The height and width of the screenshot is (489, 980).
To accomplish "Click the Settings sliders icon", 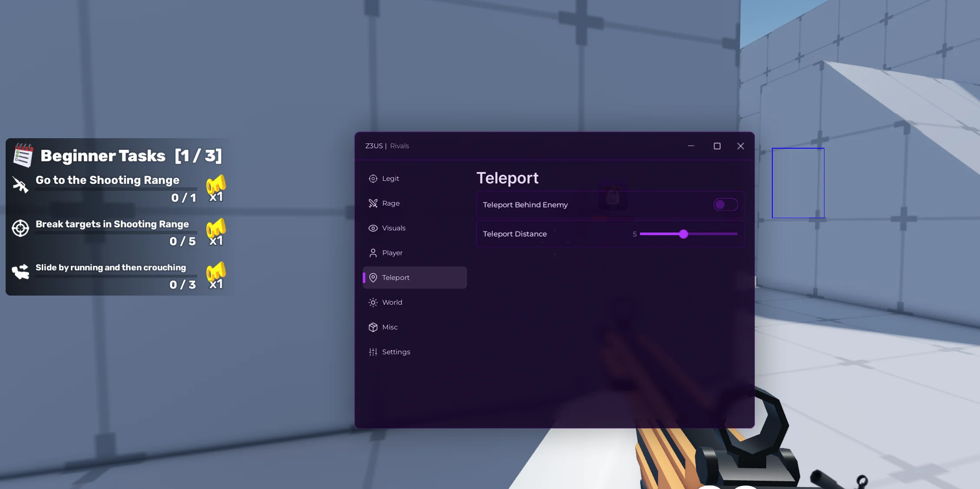I will (373, 352).
